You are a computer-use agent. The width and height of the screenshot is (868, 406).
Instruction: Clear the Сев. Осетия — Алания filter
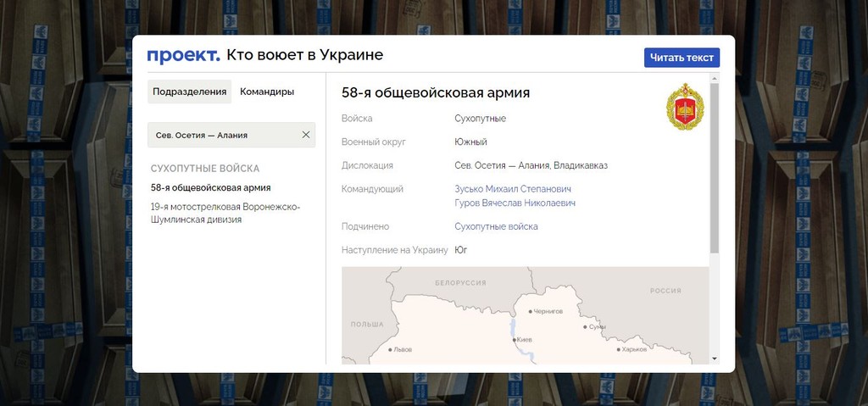pyautogui.click(x=305, y=135)
